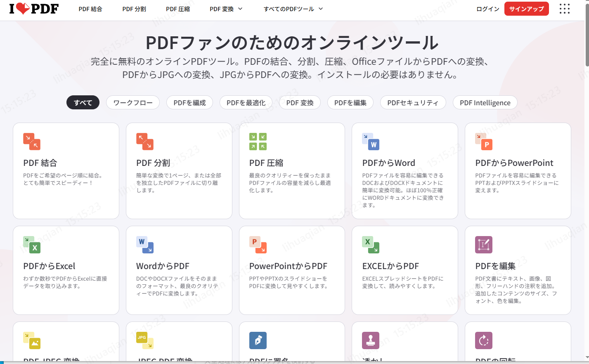The width and height of the screenshot is (589, 364).
Task: Click the red サインアップ button
Action: [x=527, y=9]
